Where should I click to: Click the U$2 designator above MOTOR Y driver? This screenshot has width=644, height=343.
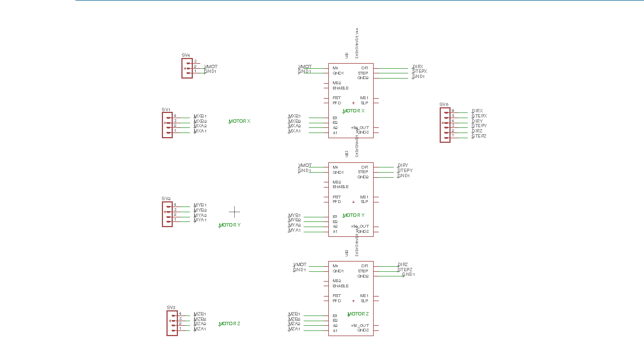click(x=347, y=154)
